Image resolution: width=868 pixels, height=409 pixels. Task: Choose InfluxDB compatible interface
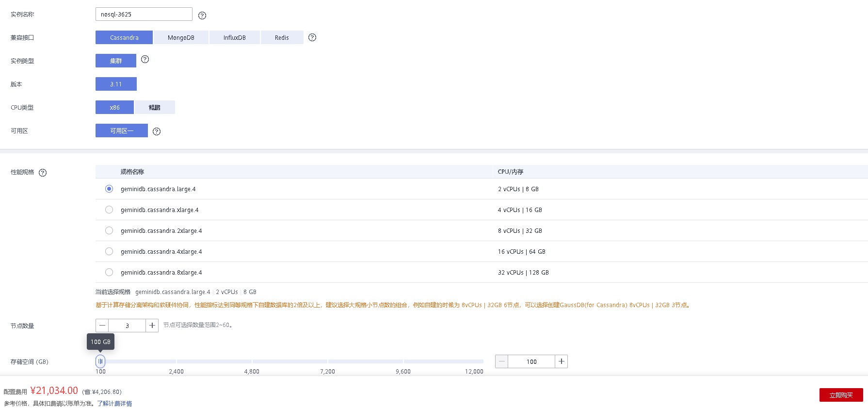235,37
